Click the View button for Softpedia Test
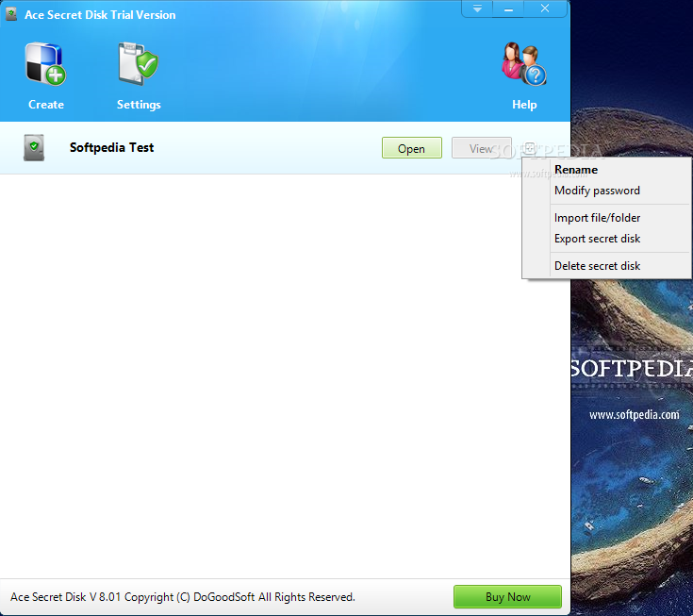This screenshot has height=616, width=693. 481,148
